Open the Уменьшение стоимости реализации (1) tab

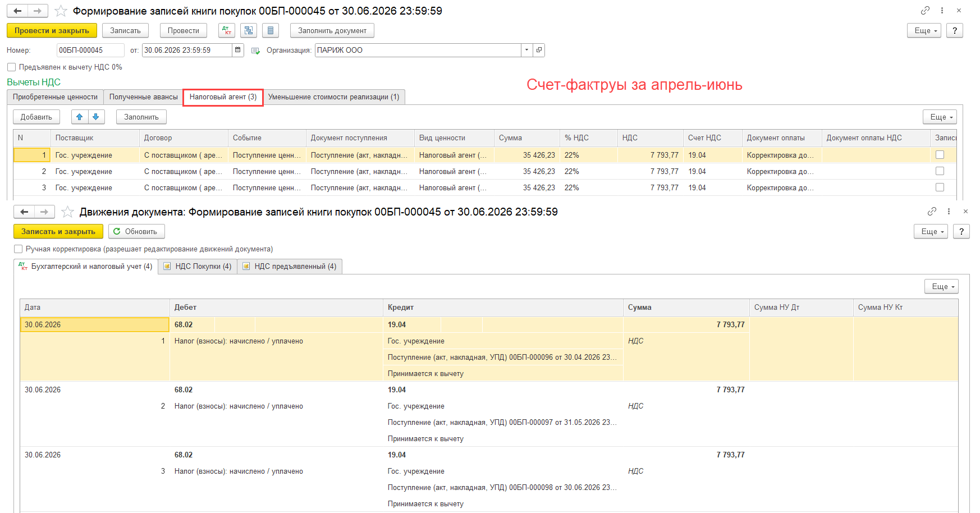click(334, 97)
